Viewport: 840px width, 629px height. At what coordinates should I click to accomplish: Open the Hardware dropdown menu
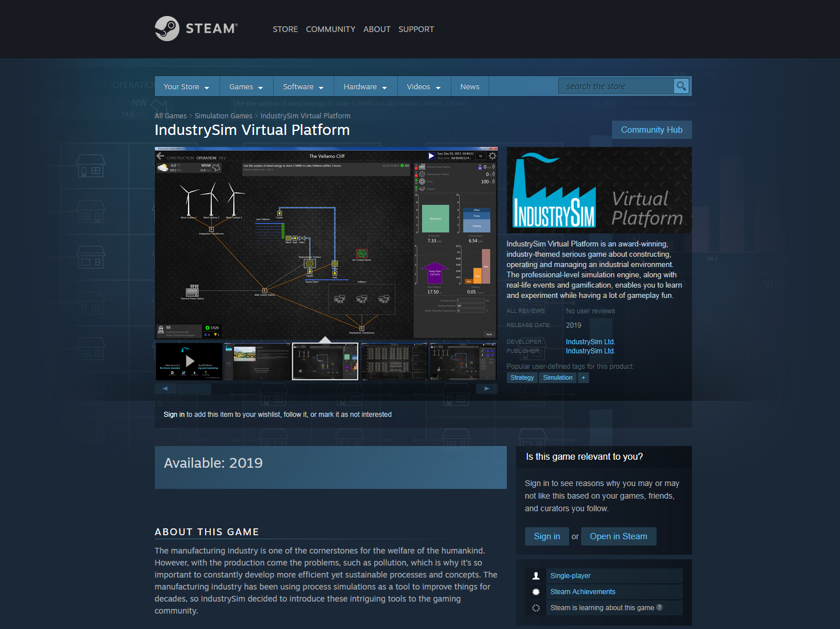366,87
